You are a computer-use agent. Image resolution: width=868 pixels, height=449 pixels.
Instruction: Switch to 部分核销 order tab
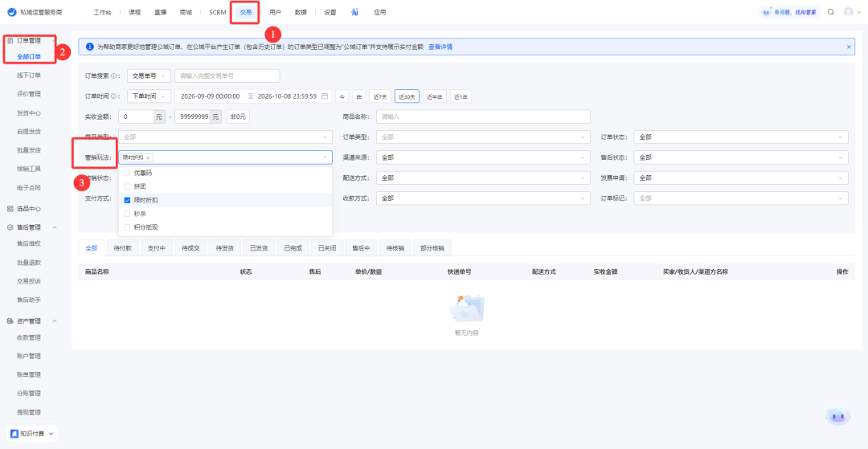coord(432,248)
